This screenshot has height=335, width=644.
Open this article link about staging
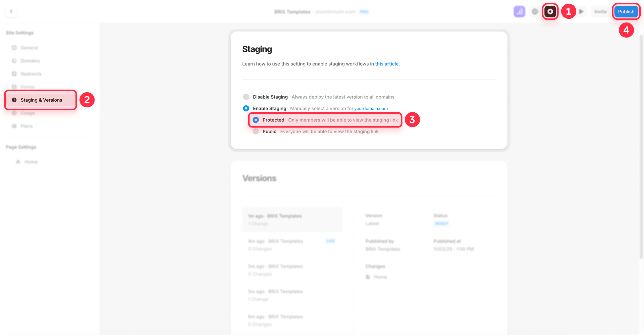point(386,64)
